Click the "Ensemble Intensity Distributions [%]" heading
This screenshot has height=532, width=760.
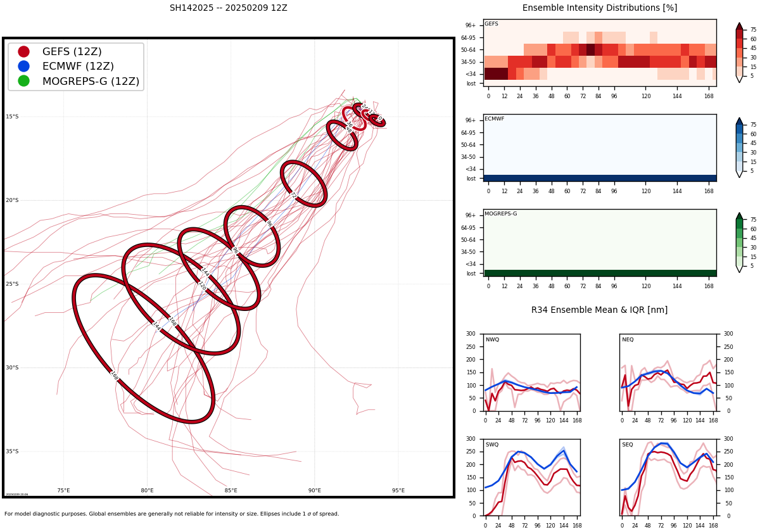click(x=600, y=8)
